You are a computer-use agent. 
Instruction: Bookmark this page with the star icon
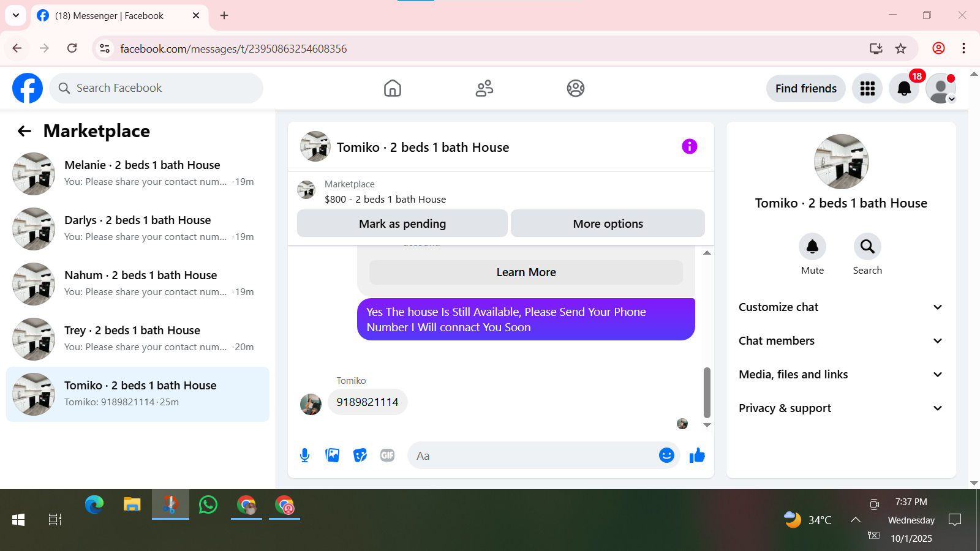click(900, 48)
